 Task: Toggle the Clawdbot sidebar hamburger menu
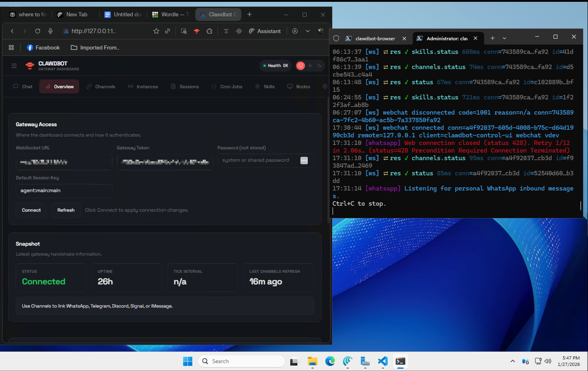coord(14,66)
